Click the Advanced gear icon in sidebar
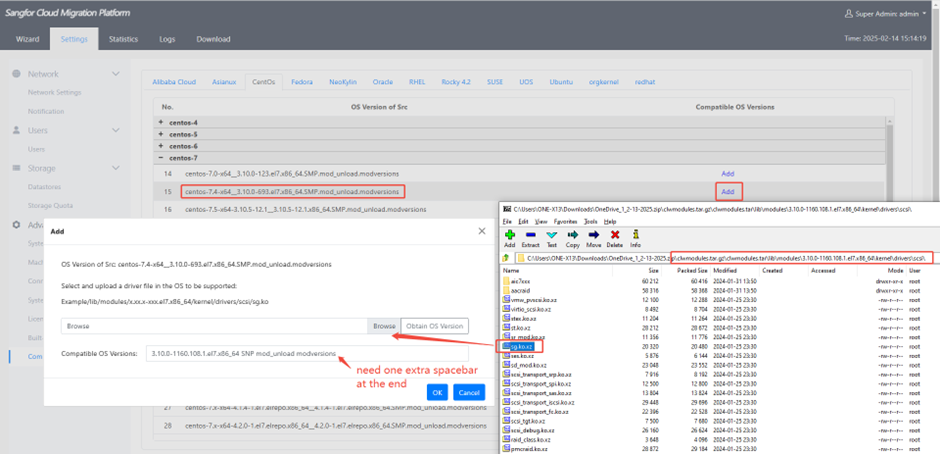This screenshot has height=454, width=940. tap(16, 224)
